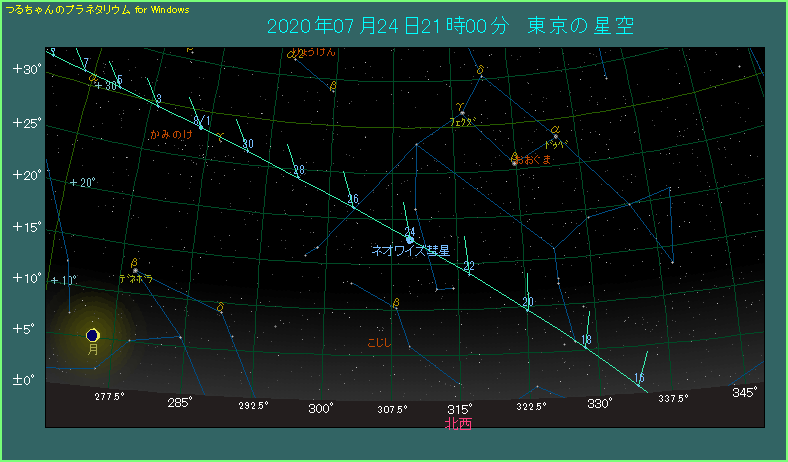Select the 315° azimuth label
The image size is (788, 462).
(x=459, y=409)
